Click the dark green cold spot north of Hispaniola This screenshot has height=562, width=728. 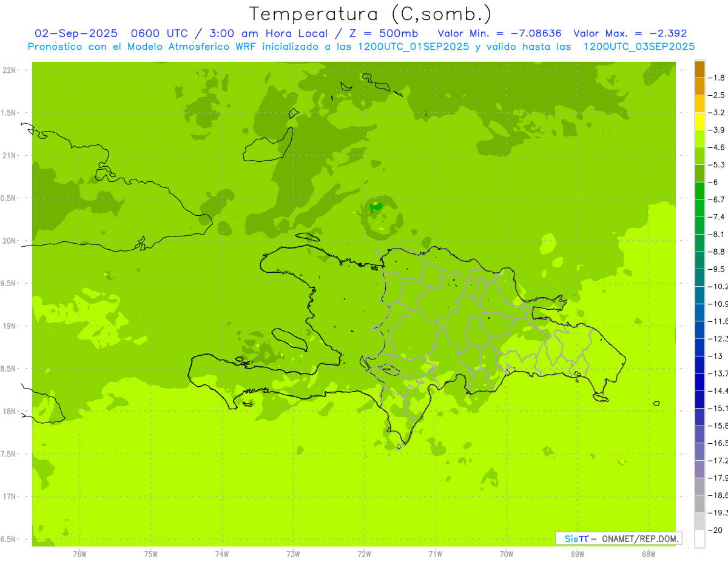point(376,207)
